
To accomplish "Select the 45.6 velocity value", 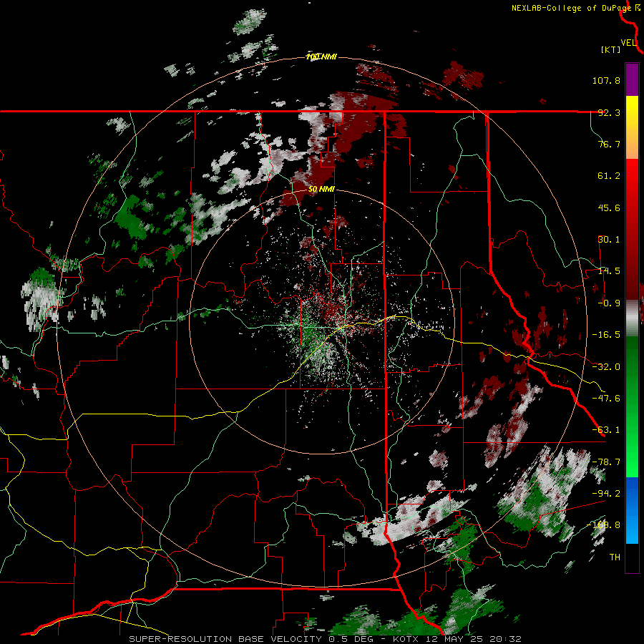I will (x=609, y=208).
